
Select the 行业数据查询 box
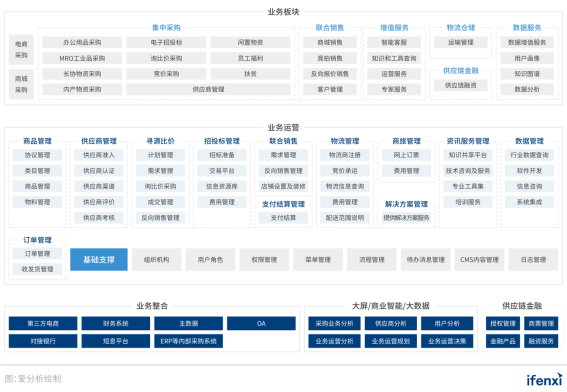click(529, 155)
